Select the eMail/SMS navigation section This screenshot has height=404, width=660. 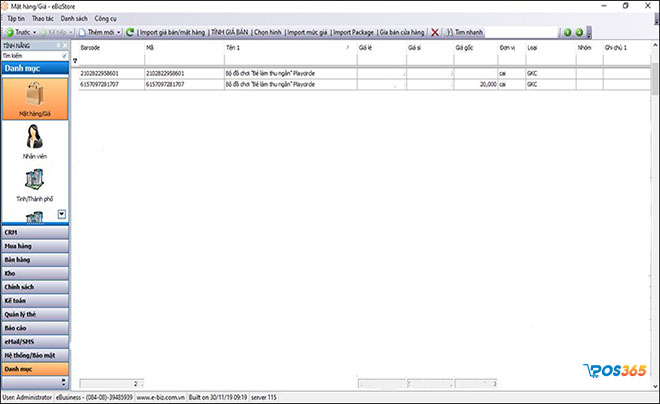(35, 342)
